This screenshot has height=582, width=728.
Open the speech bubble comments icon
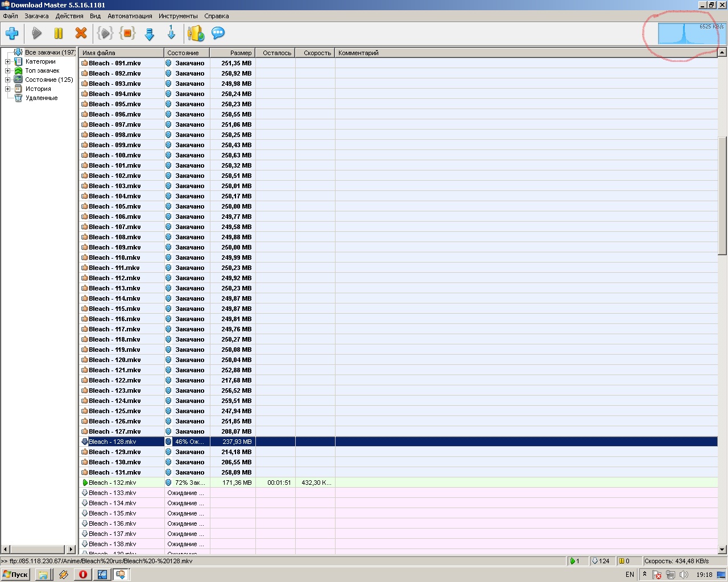coord(218,34)
